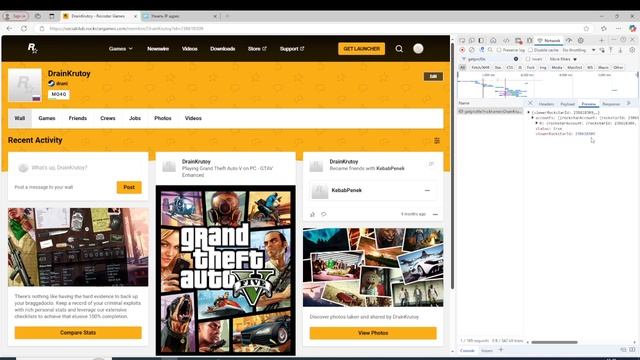Export HAR with the download arrow
The height and width of the screenshot is (360, 640).
click(620, 50)
